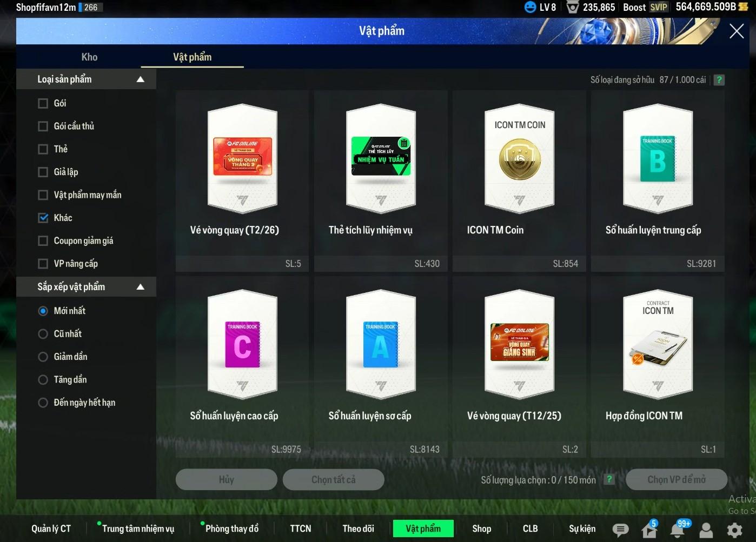Tick the Coupon giảm giá checkbox
Viewport: 756px width, 542px height.
pos(43,241)
